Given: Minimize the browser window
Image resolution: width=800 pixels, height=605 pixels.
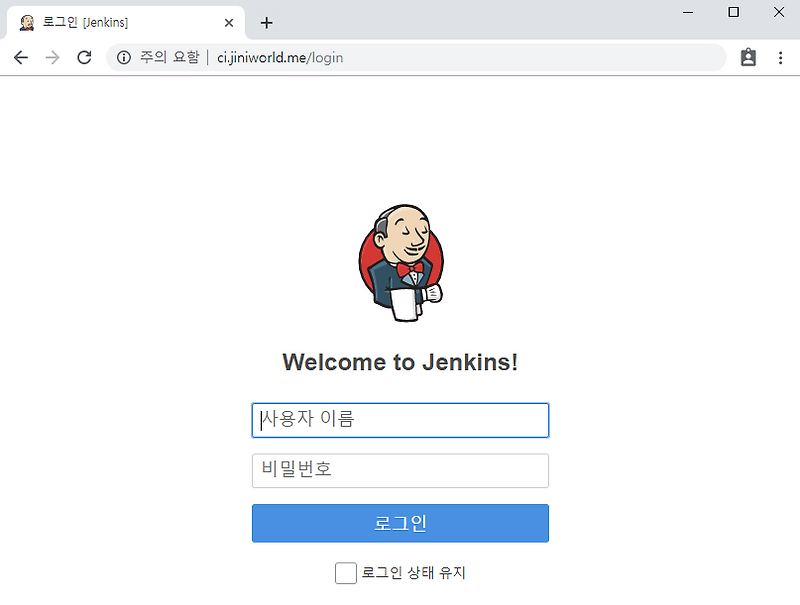Looking at the screenshot, I should pyautogui.click(x=688, y=12).
